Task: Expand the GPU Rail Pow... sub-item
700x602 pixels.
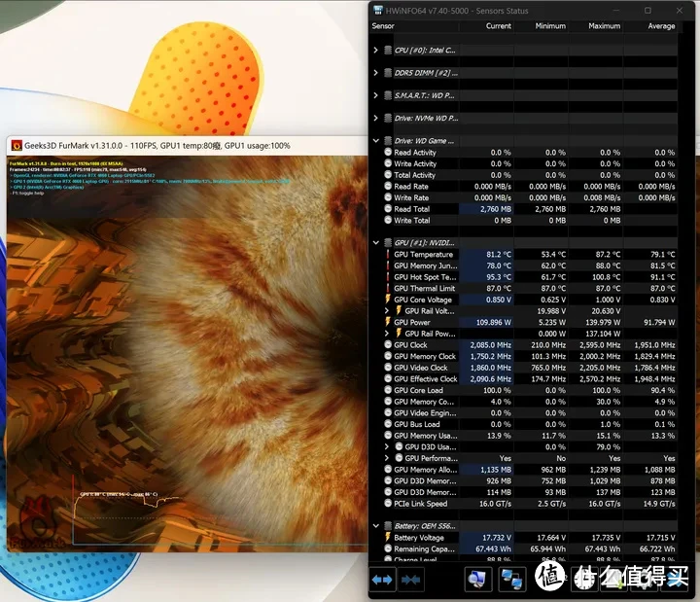Action: click(x=387, y=334)
